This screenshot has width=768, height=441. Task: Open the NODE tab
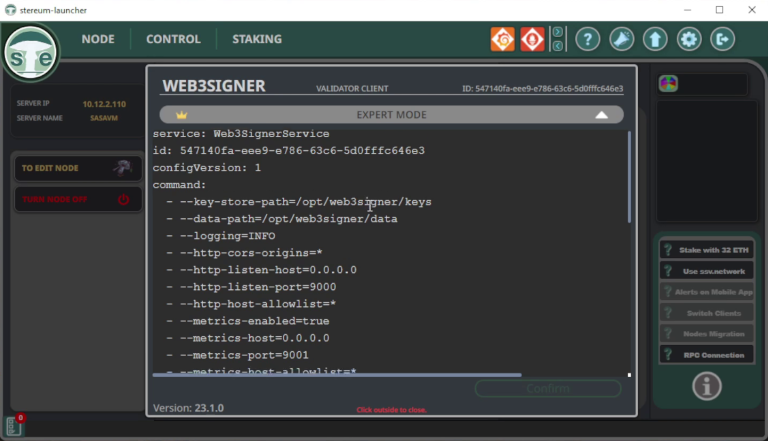pyautogui.click(x=98, y=39)
